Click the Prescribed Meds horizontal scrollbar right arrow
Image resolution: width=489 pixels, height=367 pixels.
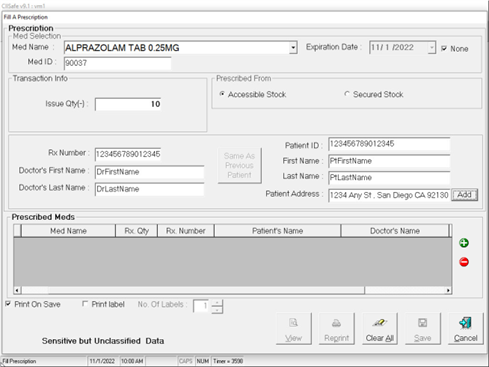448,290
